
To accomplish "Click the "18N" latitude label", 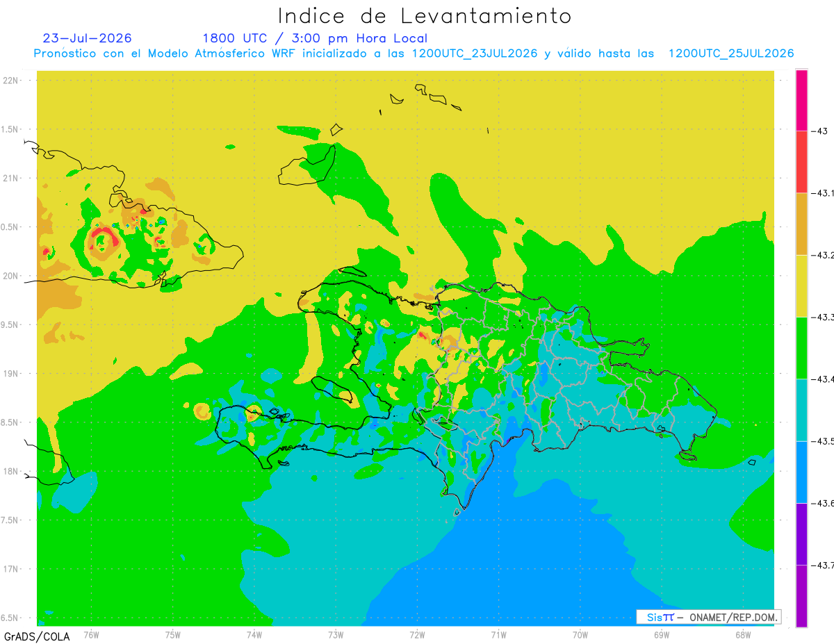I will (12, 471).
